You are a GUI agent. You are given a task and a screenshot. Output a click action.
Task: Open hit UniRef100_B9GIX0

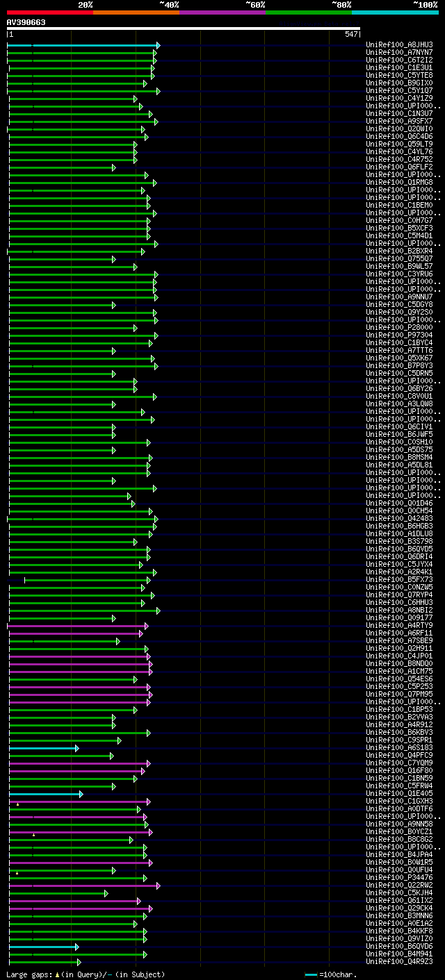click(x=400, y=83)
